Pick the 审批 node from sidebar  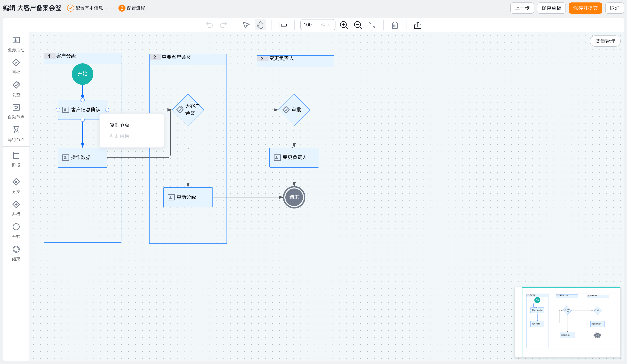16,67
